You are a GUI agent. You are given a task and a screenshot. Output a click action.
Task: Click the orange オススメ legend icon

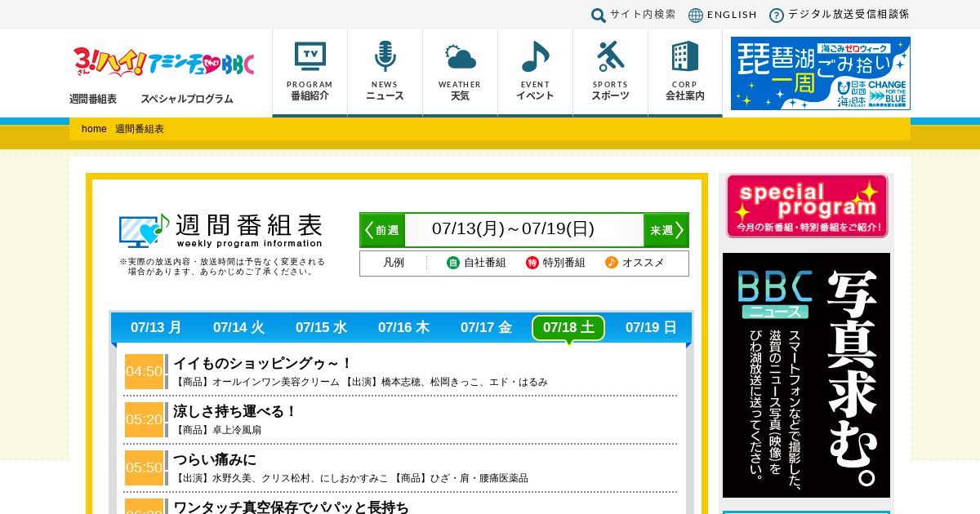(x=612, y=263)
